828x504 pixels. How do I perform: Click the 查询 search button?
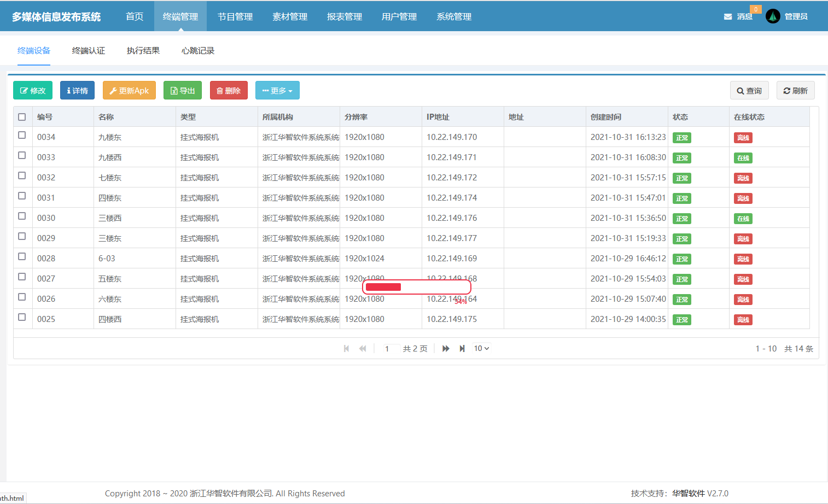click(x=749, y=91)
